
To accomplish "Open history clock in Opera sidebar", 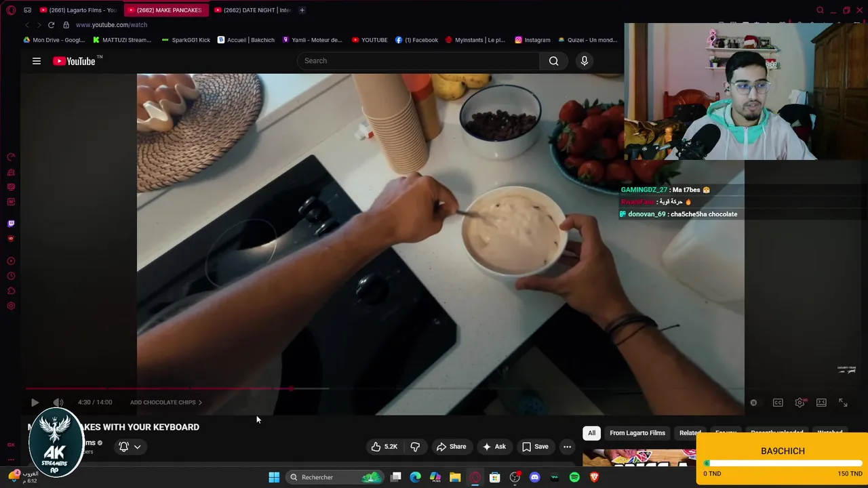I will click(11, 276).
